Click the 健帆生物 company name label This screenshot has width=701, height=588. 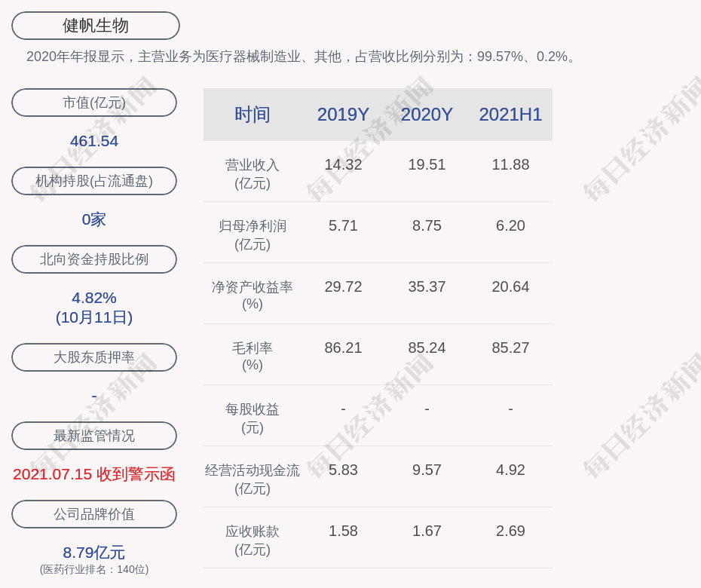(x=96, y=26)
